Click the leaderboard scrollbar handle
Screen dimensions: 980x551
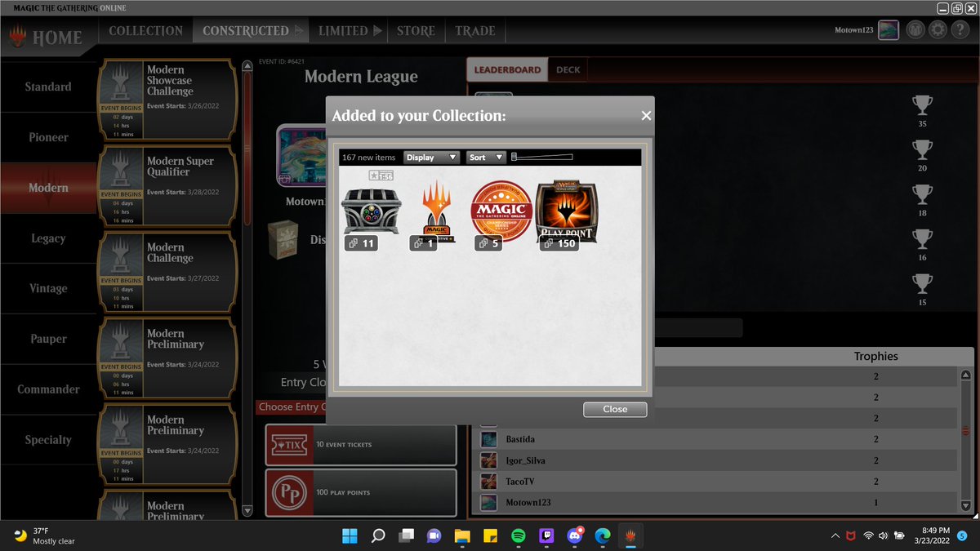(967, 430)
